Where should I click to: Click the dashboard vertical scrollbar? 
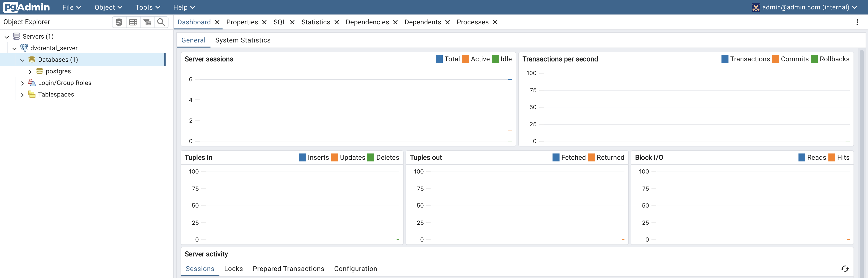coord(861,163)
